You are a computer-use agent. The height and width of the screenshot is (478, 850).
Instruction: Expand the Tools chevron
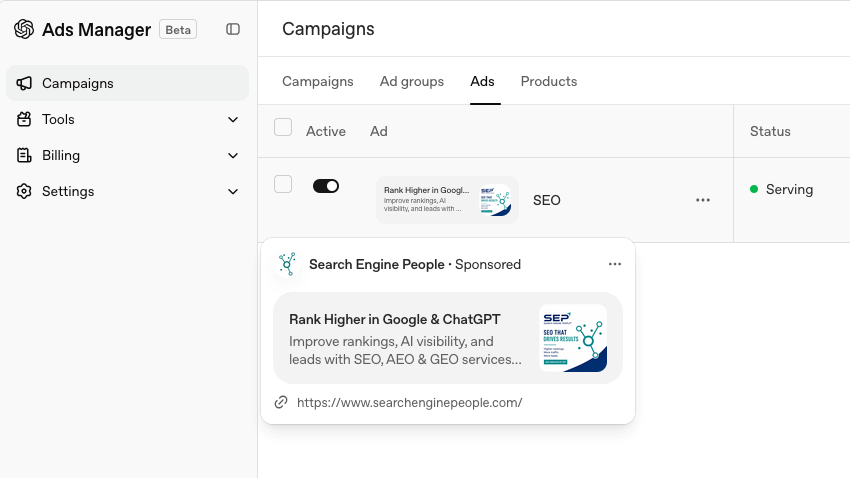coord(233,119)
